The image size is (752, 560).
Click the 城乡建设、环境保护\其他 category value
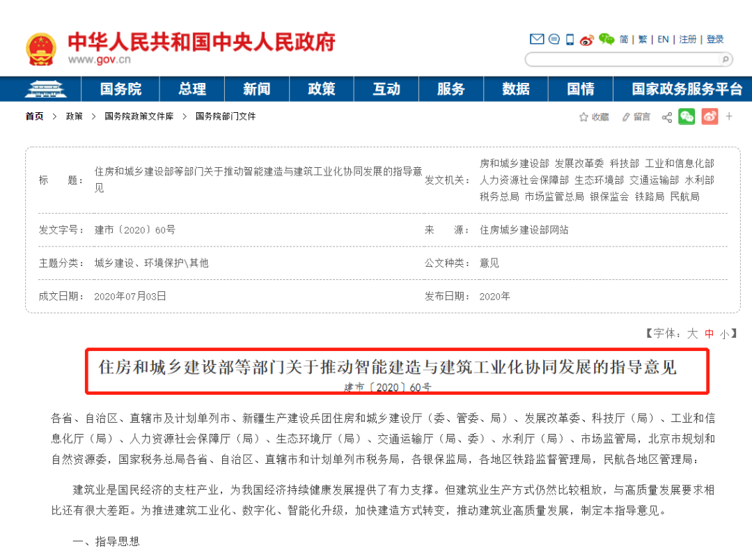152,263
